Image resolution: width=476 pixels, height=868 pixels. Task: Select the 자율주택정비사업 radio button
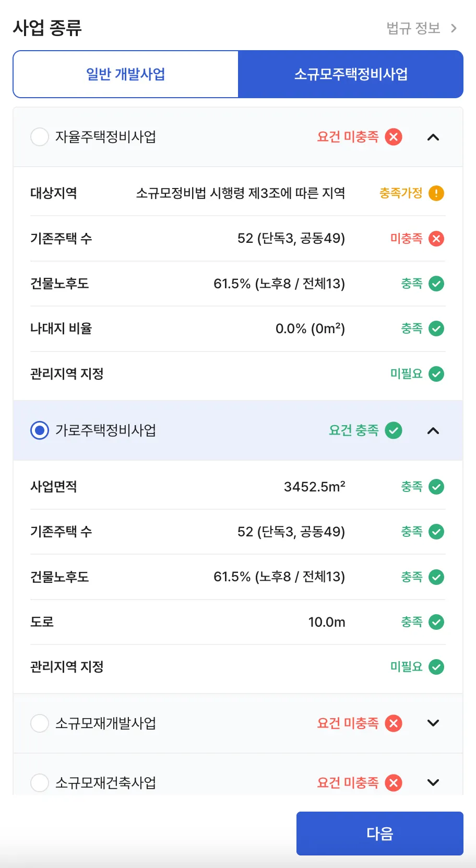(40, 137)
